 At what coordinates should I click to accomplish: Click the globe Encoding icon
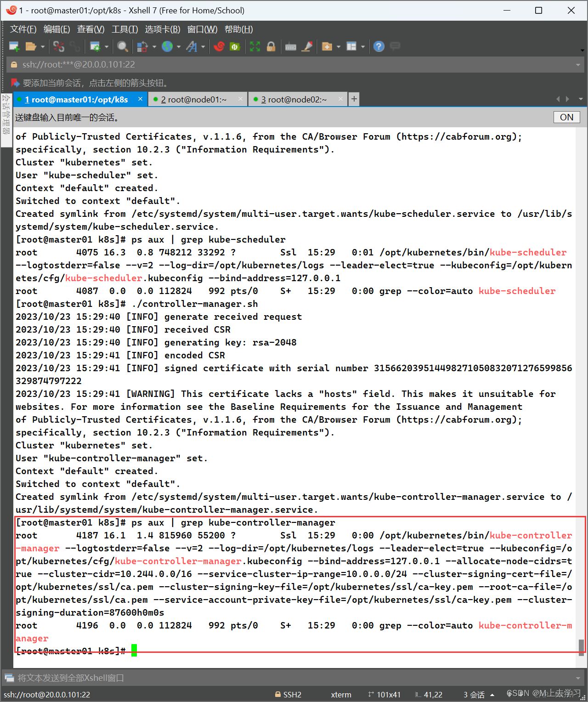click(x=167, y=46)
